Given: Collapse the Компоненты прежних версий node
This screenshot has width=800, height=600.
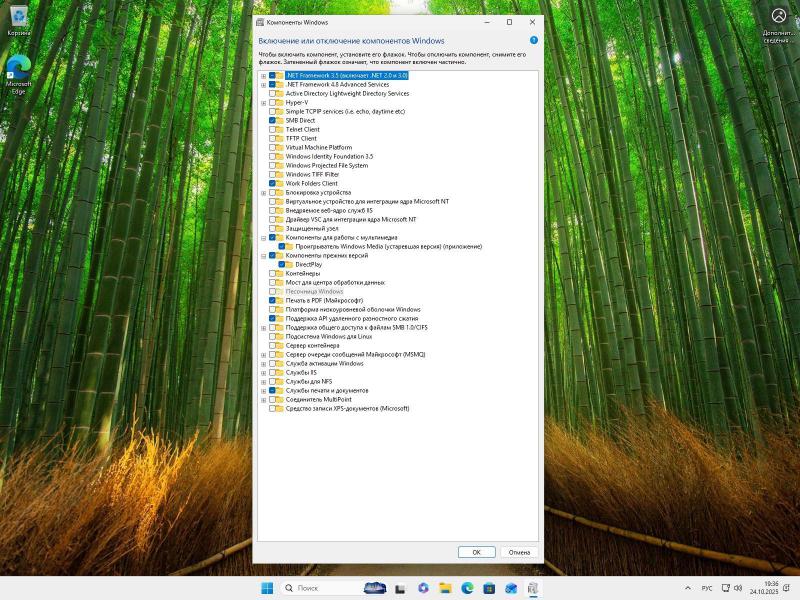Looking at the screenshot, I should [263, 255].
